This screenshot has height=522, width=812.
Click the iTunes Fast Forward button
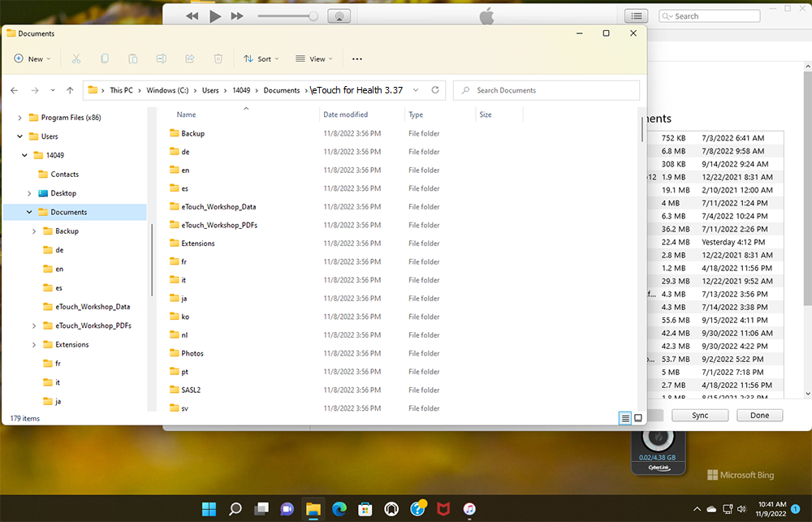[x=237, y=16]
